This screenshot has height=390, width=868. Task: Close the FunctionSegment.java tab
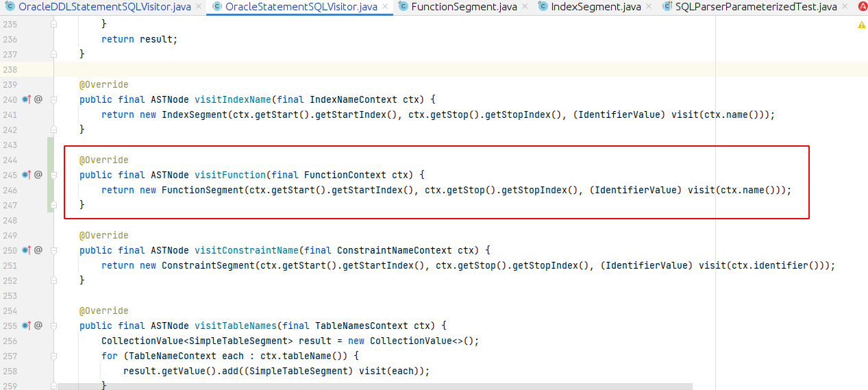pos(524,7)
